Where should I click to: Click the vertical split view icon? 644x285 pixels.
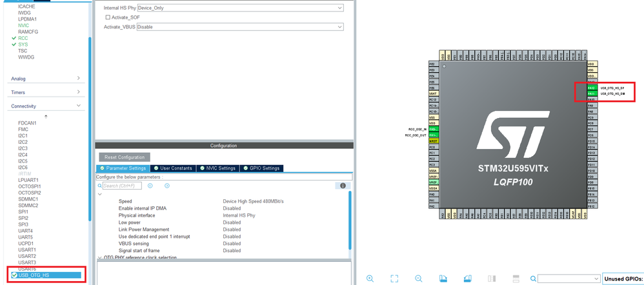click(x=492, y=279)
